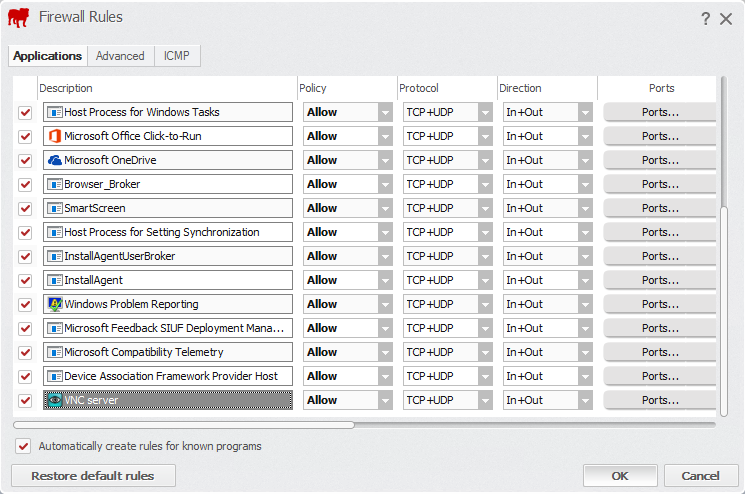This screenshot has width=745, height=494.
Task: Click the Microsoft OneDrive cloud icon
Action: point(55,160)
